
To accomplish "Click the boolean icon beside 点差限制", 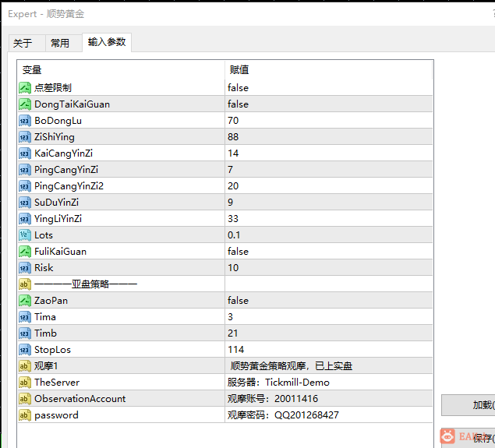I will [25, 88].
